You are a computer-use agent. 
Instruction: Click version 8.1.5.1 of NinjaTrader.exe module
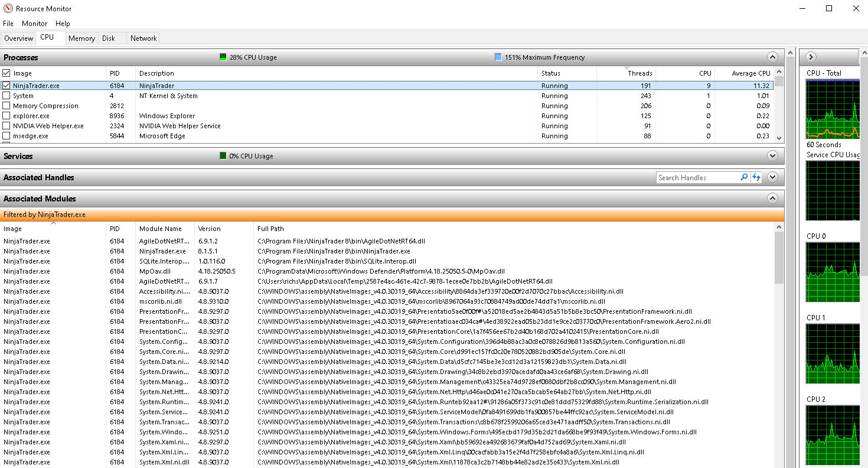tap(208, 251)
